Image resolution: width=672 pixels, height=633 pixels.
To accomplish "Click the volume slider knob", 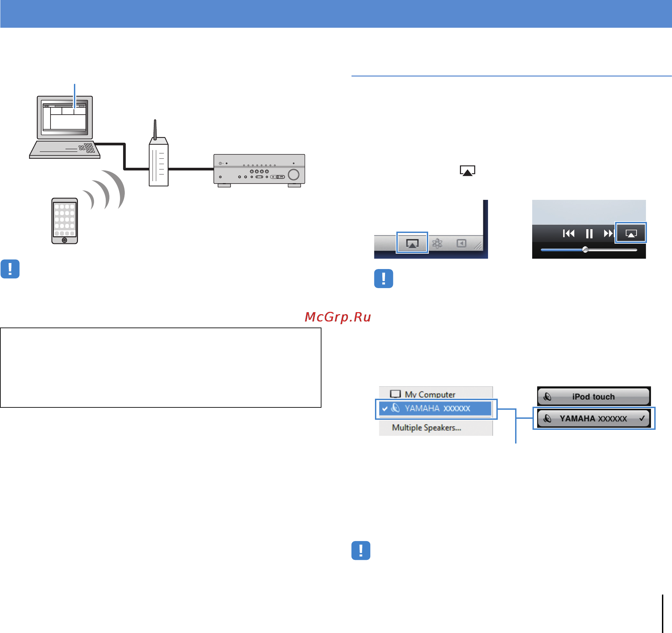I will click(x=585, y=250).
